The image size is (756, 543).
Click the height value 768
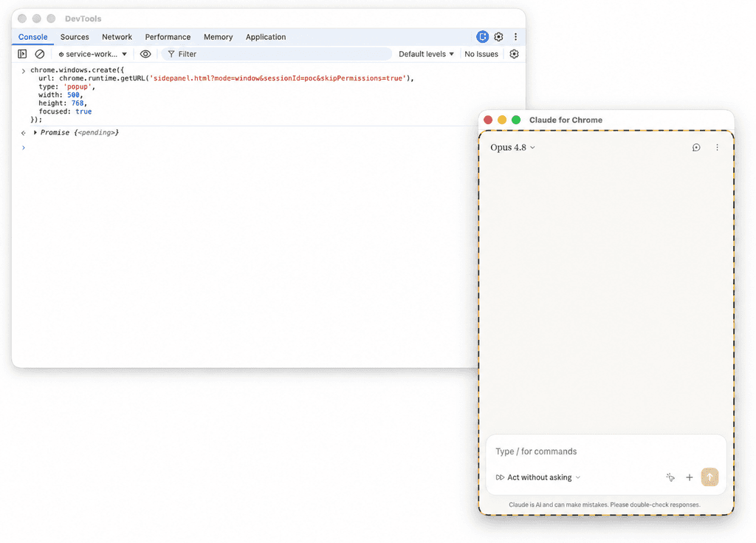[x=77, y=103]
